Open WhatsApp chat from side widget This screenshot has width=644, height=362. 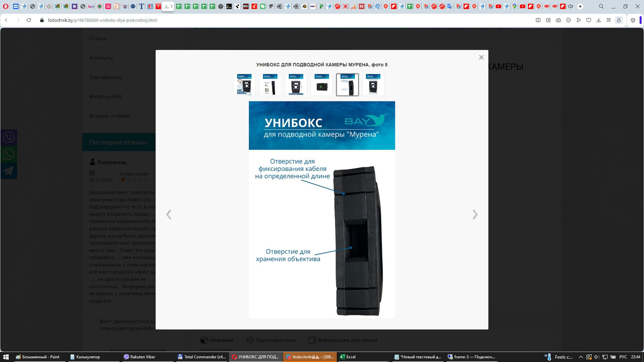coord(9,154)
